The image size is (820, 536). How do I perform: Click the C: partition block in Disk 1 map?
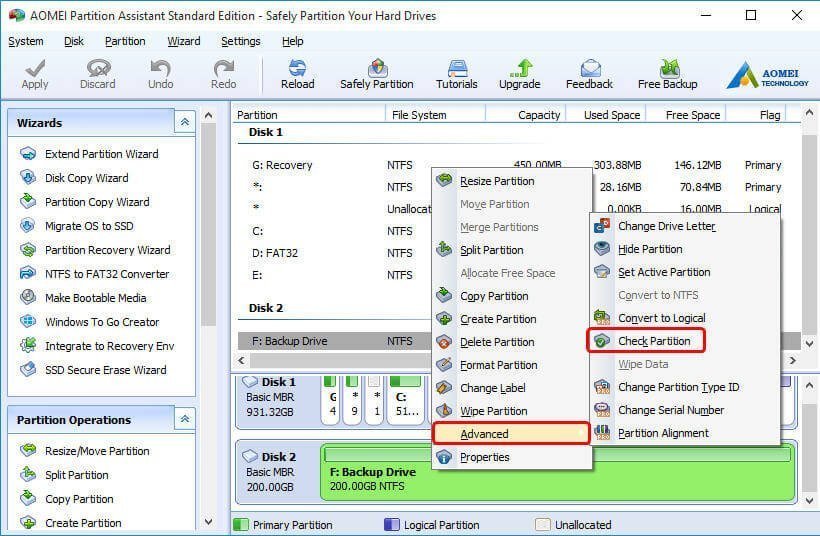point(406,399)
